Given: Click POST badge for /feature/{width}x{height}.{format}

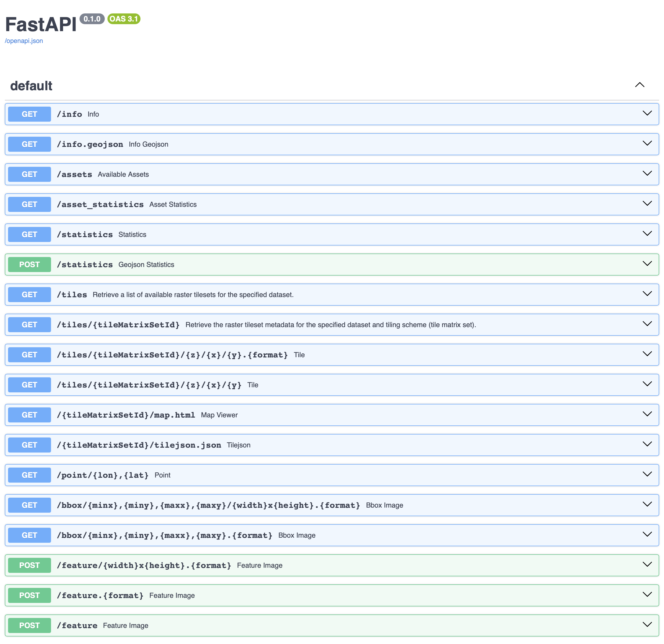Looking at the screenshot, I should point(30,565).
